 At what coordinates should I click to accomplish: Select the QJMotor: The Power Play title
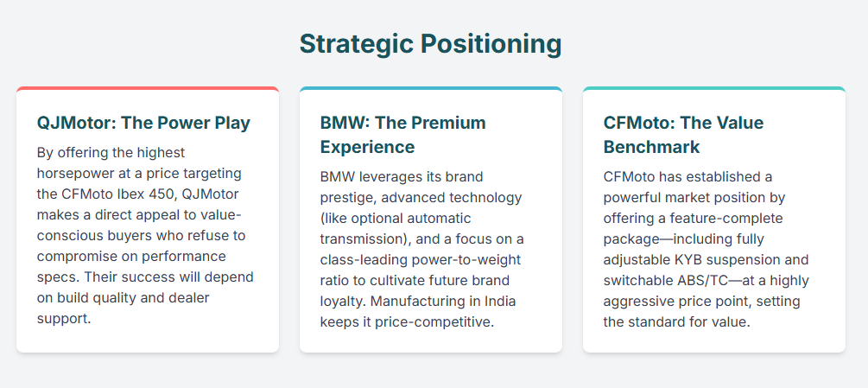(143, 123)
